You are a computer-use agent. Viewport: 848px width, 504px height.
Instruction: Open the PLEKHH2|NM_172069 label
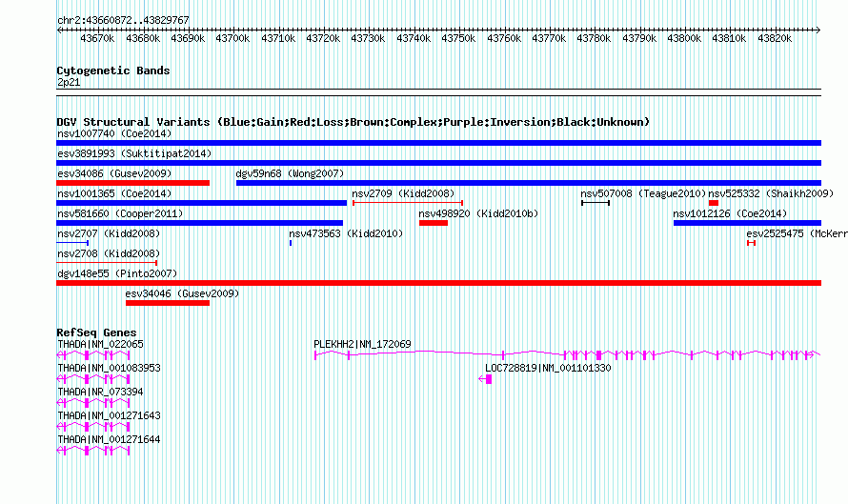click(362, 344)
